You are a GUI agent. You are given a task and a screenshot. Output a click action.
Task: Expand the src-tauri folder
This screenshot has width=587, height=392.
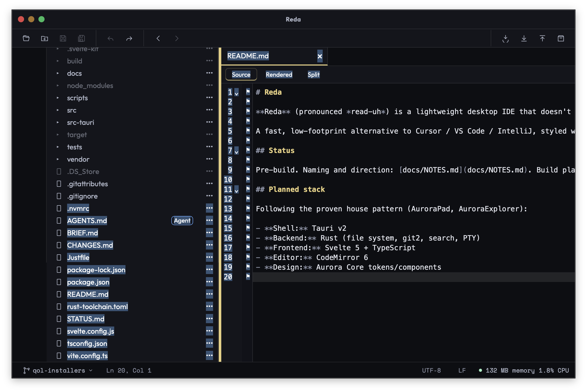58,122
